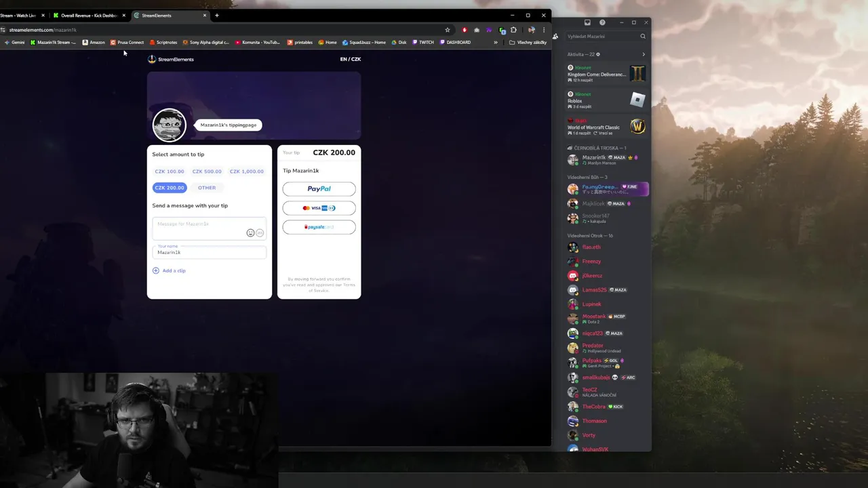Open the Squad.buzz - Home bookmark
This screenshot has height=488, width=868.
[x=364, y=42]
